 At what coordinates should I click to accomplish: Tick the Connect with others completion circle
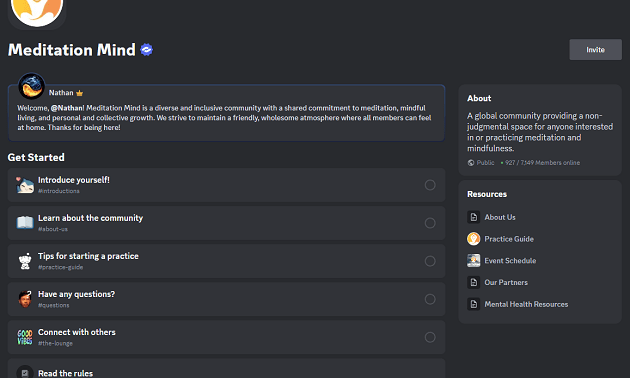click(x=430, y=337)
